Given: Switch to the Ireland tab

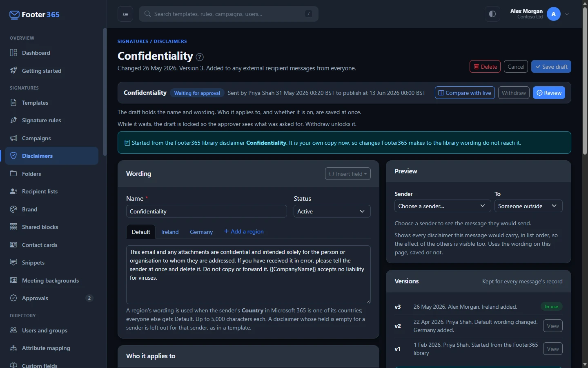Looking at the screenshot, I should (170, 232).
